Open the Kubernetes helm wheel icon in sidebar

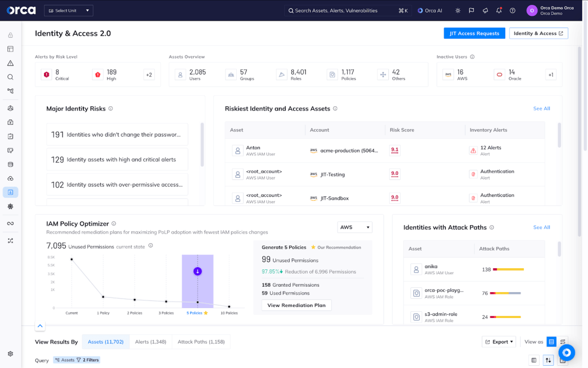(x=10, y=207)
